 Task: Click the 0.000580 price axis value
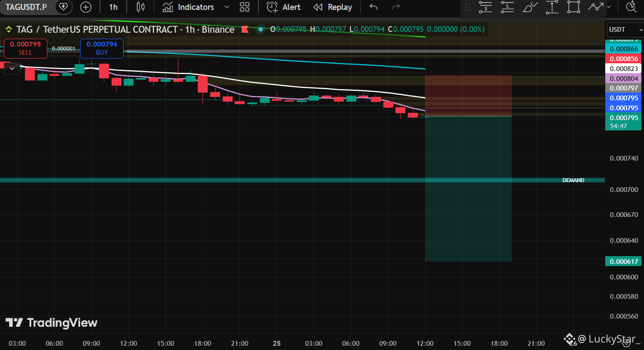click(624, 296)
